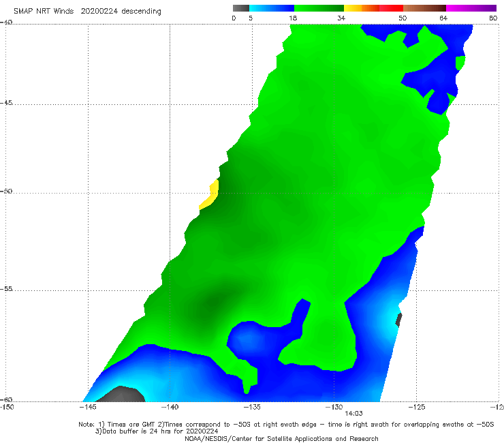Image resolution: width=504 pixels, height=443 pixels.
Task: Click the note '3)Data buffer is 24 hrs'
Action: 157,431
